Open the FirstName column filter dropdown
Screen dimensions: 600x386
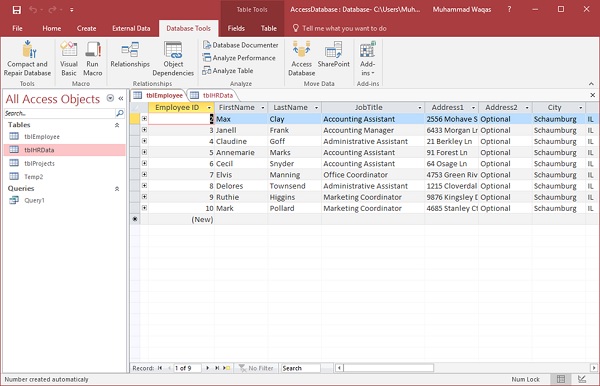pyautogui.click(x=263, y=108)
